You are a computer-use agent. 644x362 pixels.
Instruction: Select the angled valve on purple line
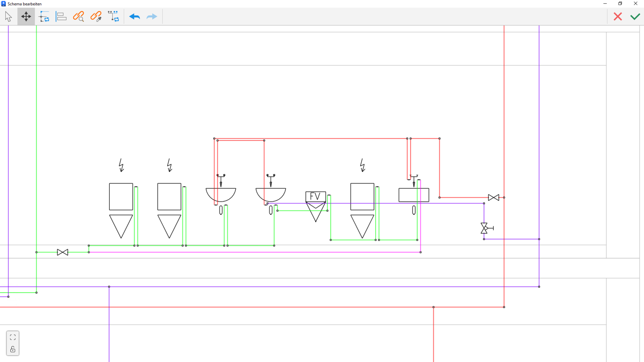coord(485,228)
